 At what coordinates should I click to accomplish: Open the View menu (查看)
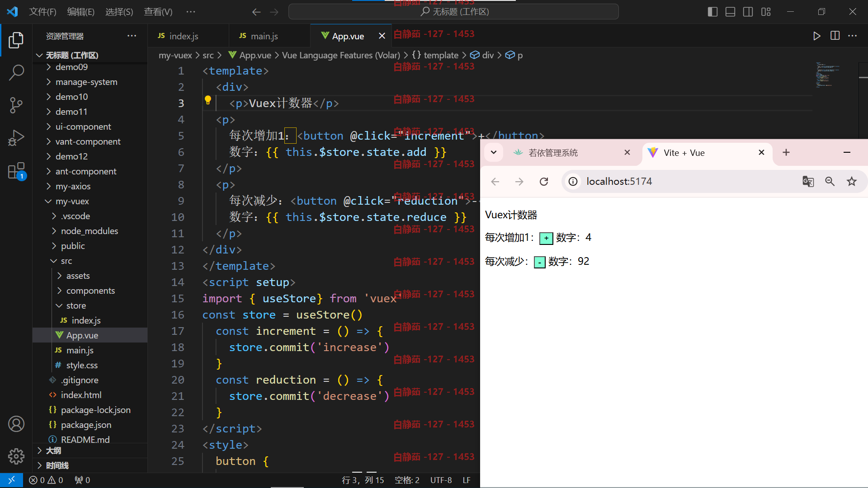[x=158, y=12]
